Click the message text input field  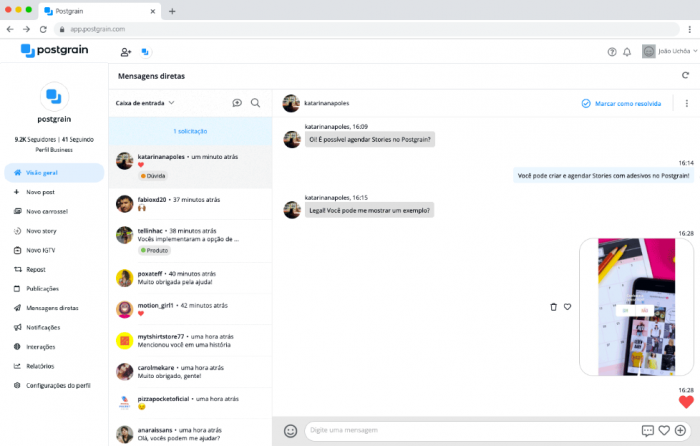473,430
